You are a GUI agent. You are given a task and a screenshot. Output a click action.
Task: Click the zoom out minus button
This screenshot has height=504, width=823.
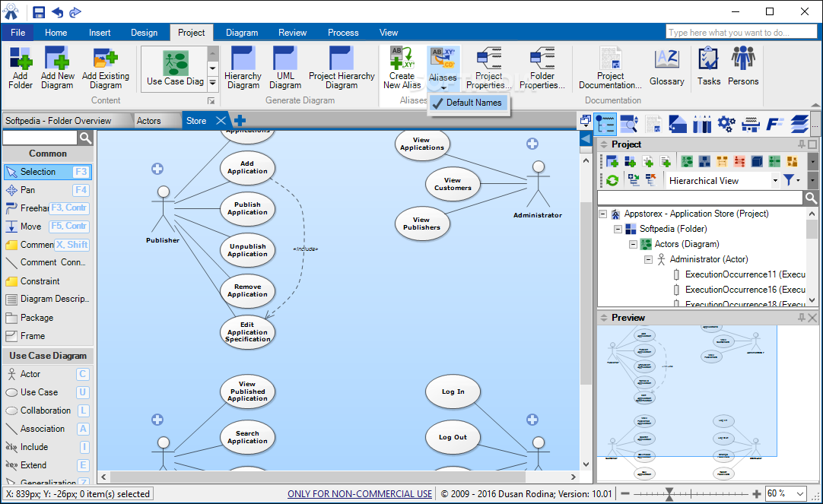point(625,493)
